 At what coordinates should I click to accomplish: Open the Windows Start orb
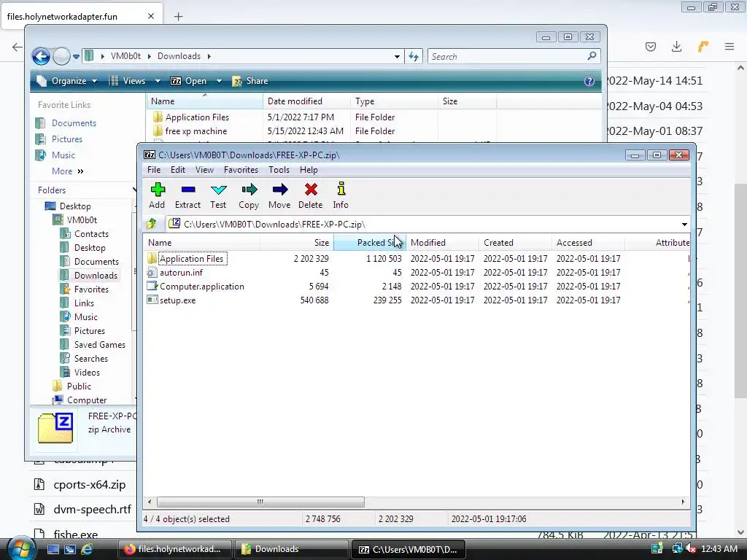pos(20,548)
